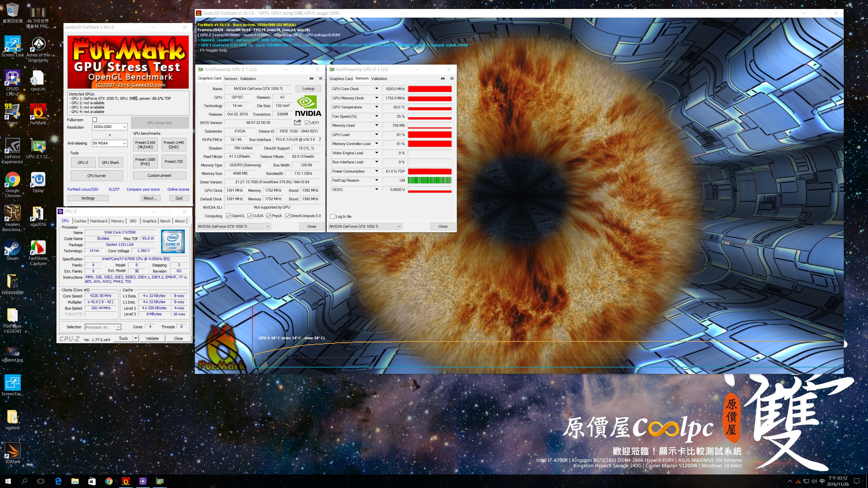The image size is (868, 488).
Task: Click the Bus Interface question mark icon
Action: pyautogui.click(x=320, y=139)
